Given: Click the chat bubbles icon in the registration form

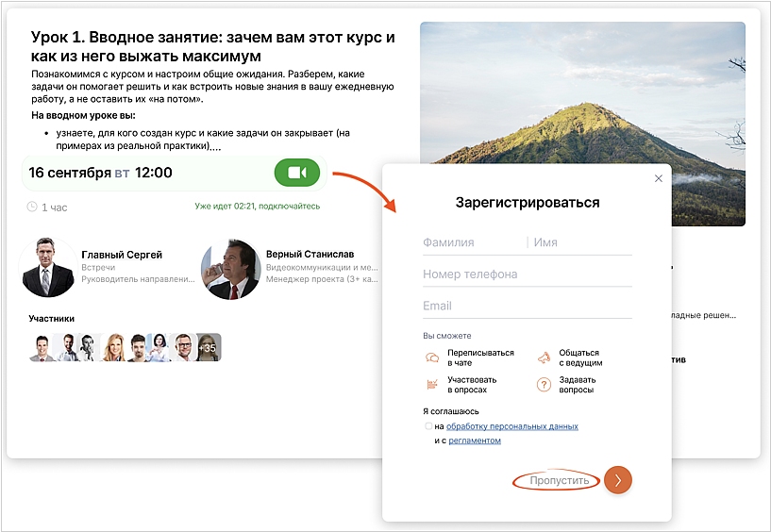Looking at the screenshot, I should (432, 357).
